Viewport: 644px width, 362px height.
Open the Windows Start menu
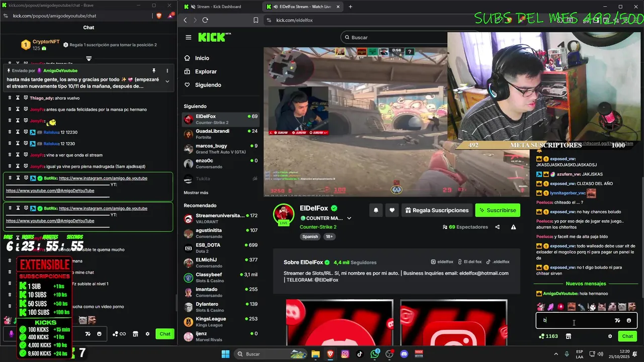(225, 354)
